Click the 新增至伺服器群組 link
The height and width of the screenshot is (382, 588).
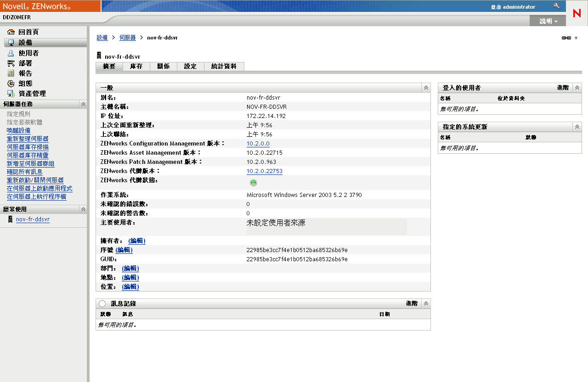31,164
